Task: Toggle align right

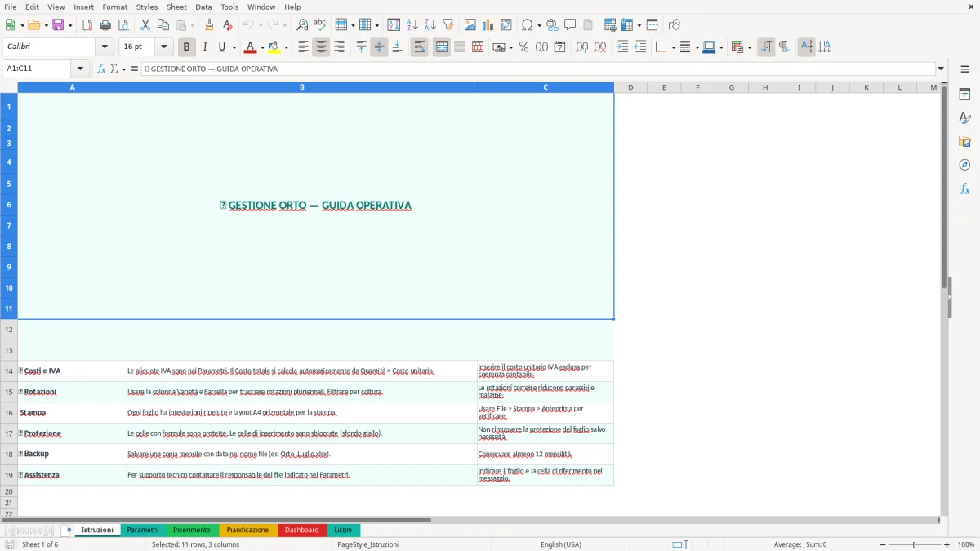Action: pyautogui.click(x=339, y=47)
